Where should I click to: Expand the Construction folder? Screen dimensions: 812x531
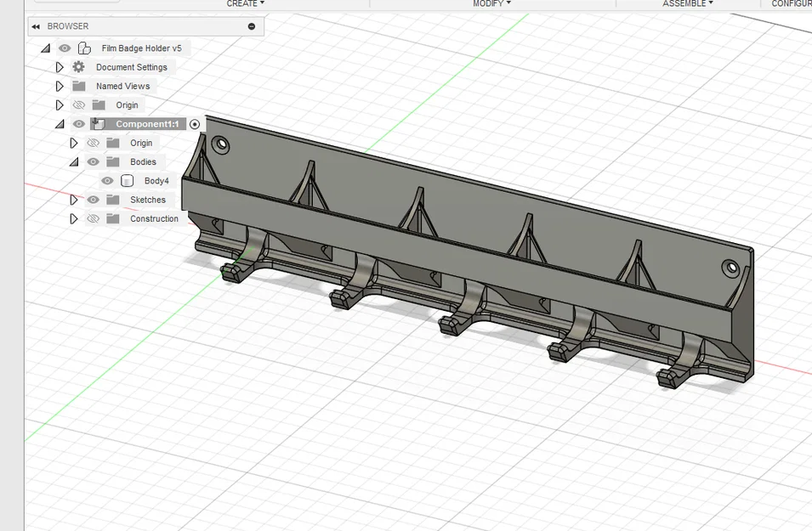tap(74, 219)
